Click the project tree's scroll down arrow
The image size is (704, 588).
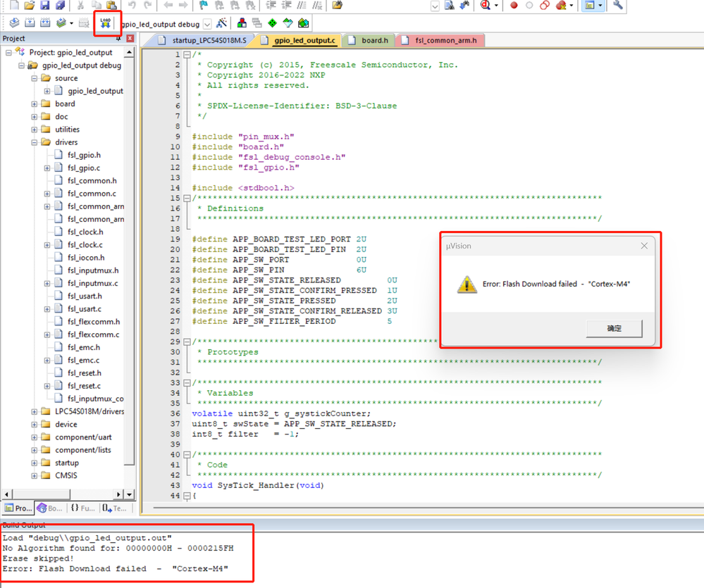(129, 494)
